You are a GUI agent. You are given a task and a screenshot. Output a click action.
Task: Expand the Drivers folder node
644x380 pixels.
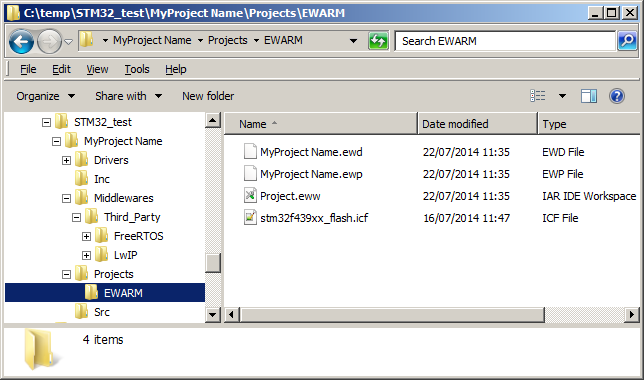click(67, 161)
